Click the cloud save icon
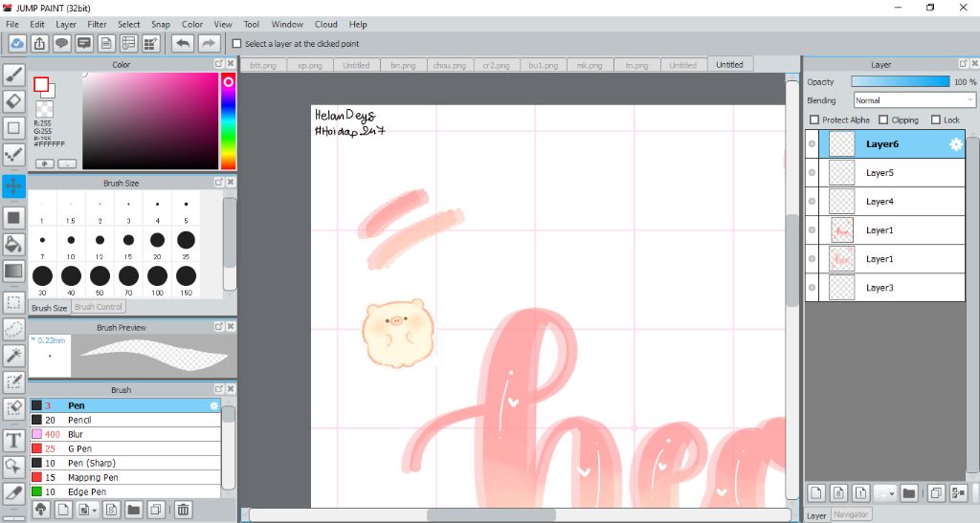The image size is (980, 523). [x=17, y=44]
